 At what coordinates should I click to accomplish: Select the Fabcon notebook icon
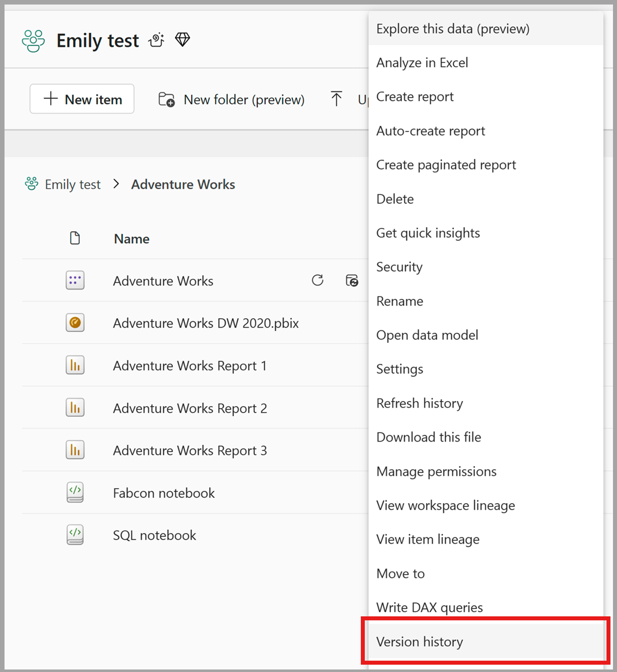click(x=74, y=493)
